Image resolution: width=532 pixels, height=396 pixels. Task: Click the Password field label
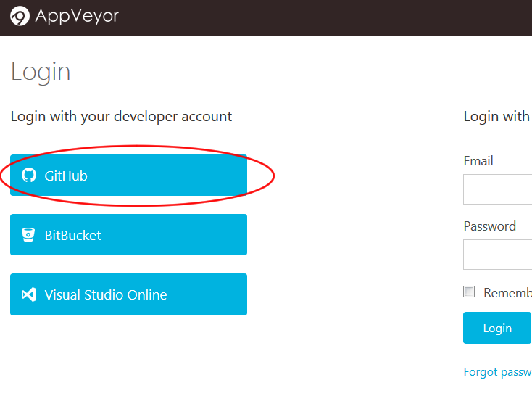(x=490, y=226)
